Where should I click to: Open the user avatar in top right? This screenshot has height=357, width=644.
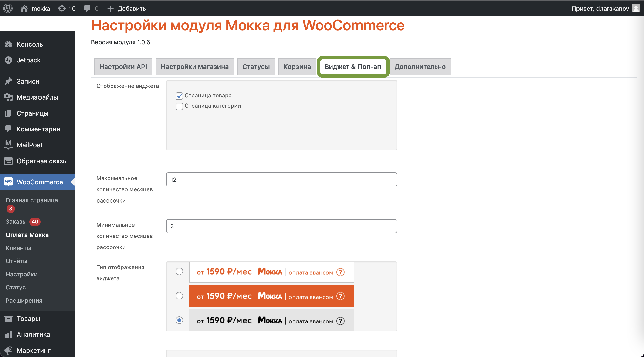636,8
